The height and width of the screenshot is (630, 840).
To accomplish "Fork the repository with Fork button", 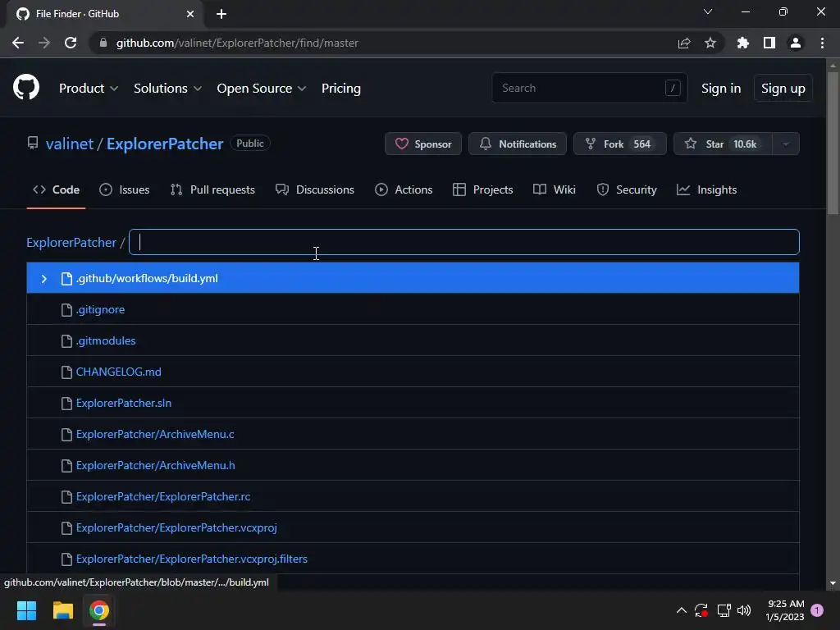I will pyautogui.click(x=620, y=144).
